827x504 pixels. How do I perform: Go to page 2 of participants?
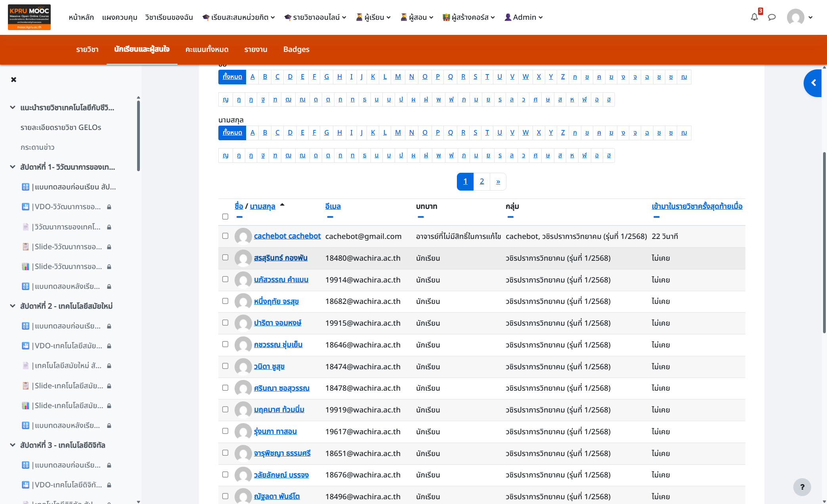coord(482,181)
